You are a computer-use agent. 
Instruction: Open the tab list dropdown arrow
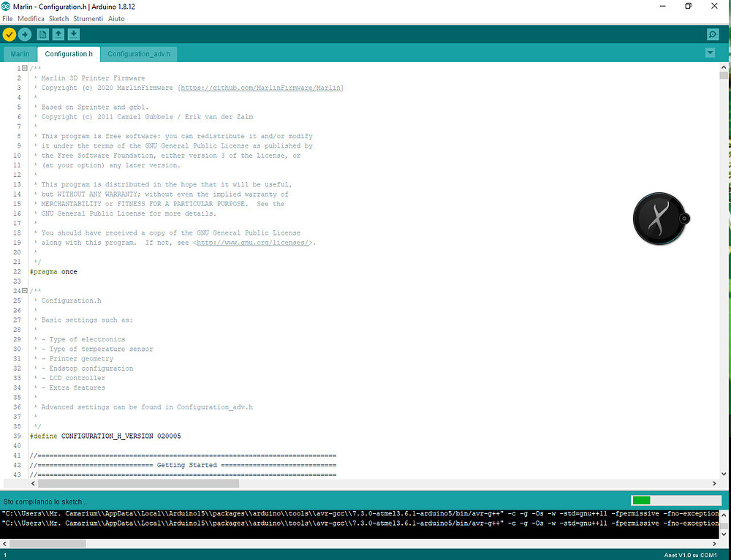click(710, 53)
